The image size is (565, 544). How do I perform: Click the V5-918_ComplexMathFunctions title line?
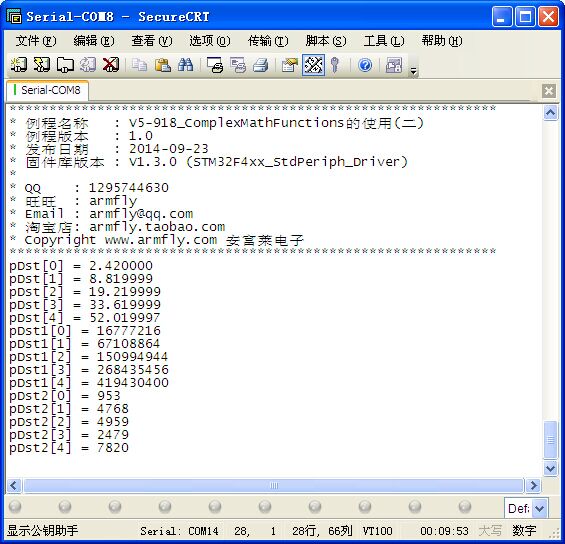tap(276, 123)
